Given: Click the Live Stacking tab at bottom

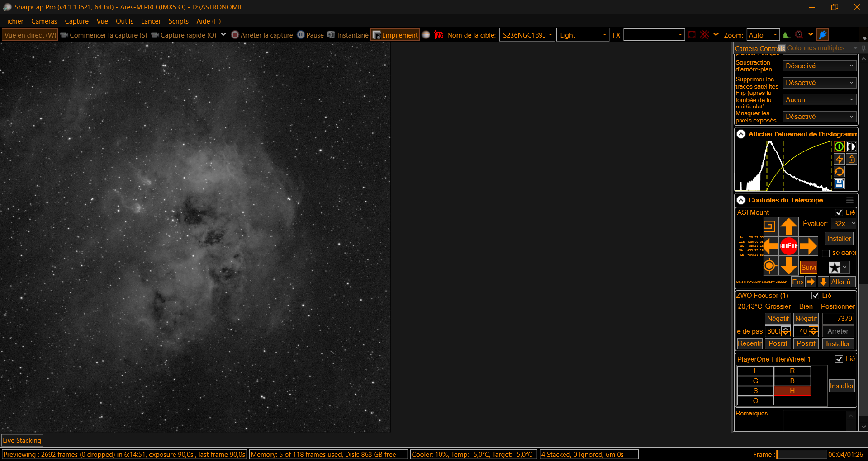Looking at the screenshot, I should click(x=22, y=441).
